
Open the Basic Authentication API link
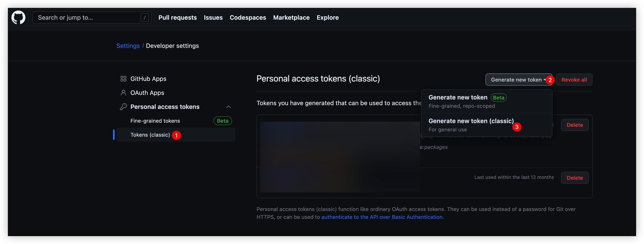click(x=382, y=217)
